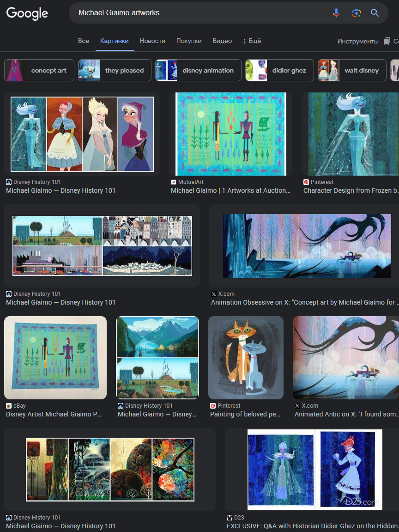Screen dimensions: 399x532
Task: Click the MutualArt source name
Action: click(x=191, y=182)
